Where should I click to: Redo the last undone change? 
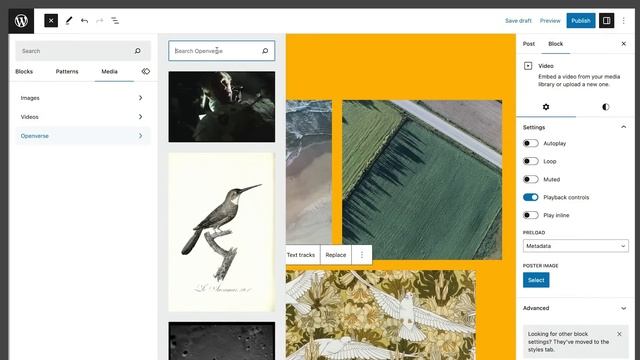[100, 20]
